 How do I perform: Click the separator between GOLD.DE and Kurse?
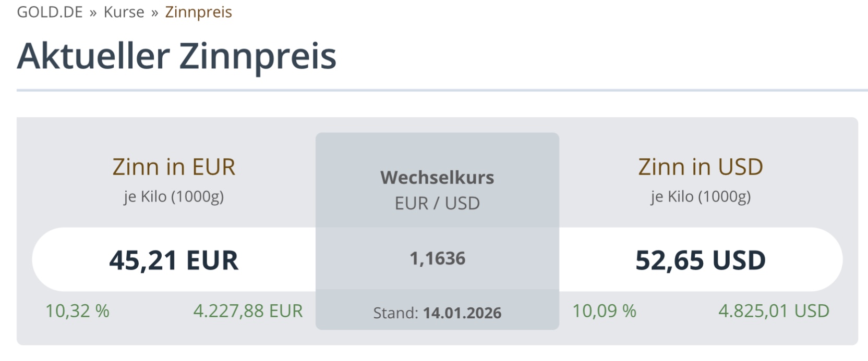(93, 13)
